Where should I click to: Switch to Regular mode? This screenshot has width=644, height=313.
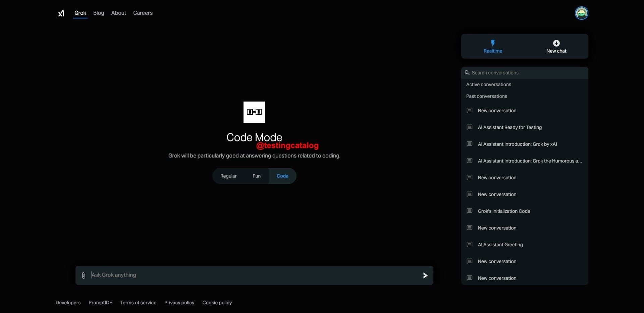228,176
